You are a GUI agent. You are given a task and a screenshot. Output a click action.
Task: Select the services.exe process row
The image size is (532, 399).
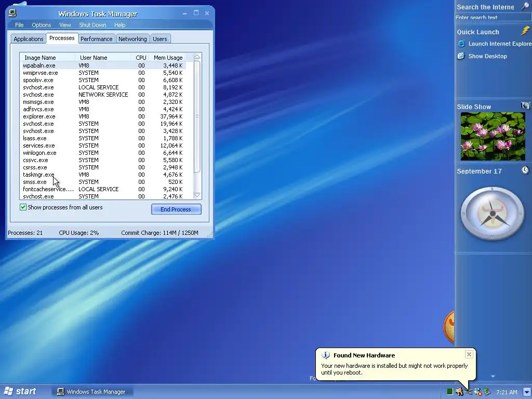tap(104, 145)
